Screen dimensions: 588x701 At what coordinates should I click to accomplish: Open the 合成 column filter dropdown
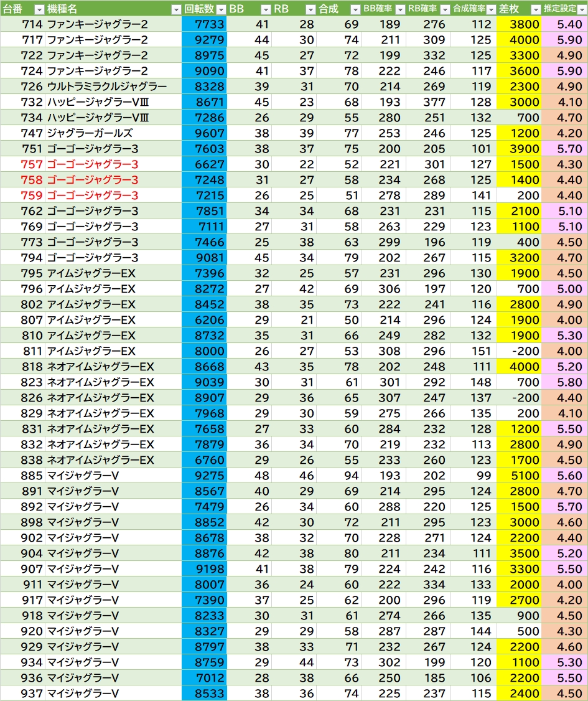click(x=355, y=9)
